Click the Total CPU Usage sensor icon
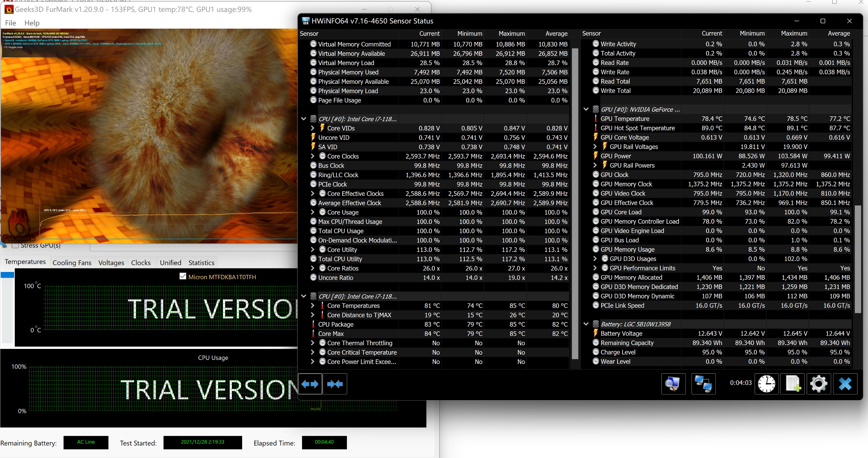This screenshot has width=868, height=458. point(313,231)
